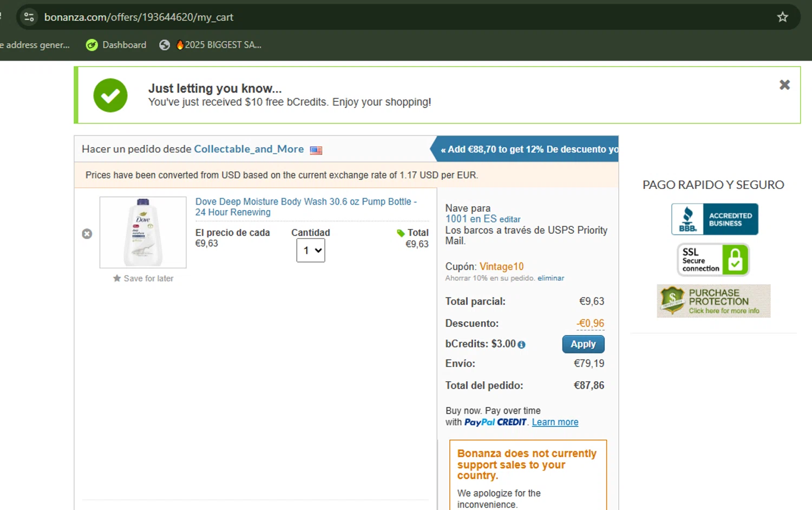The image size is (812, 510).
Task: Remove the Dove body wash from the cart
Action: coord(87,234)
